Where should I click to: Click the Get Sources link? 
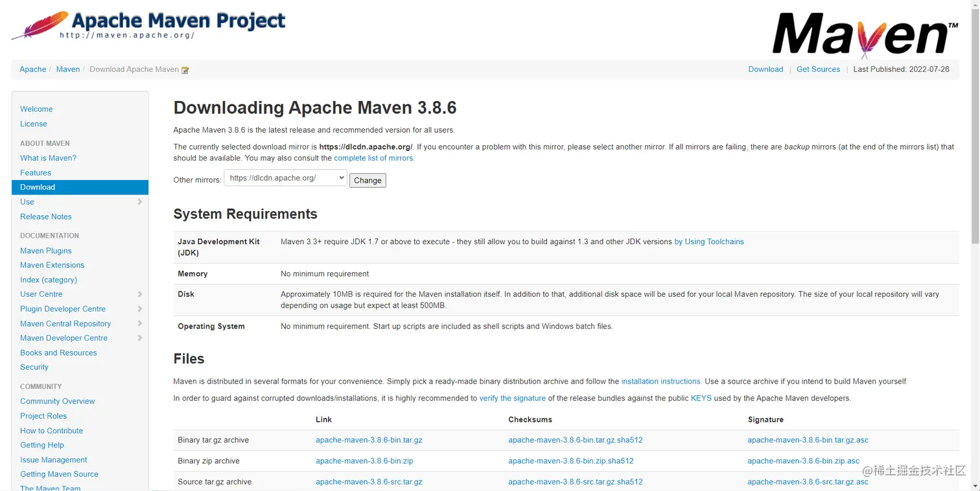coord(818,69)
